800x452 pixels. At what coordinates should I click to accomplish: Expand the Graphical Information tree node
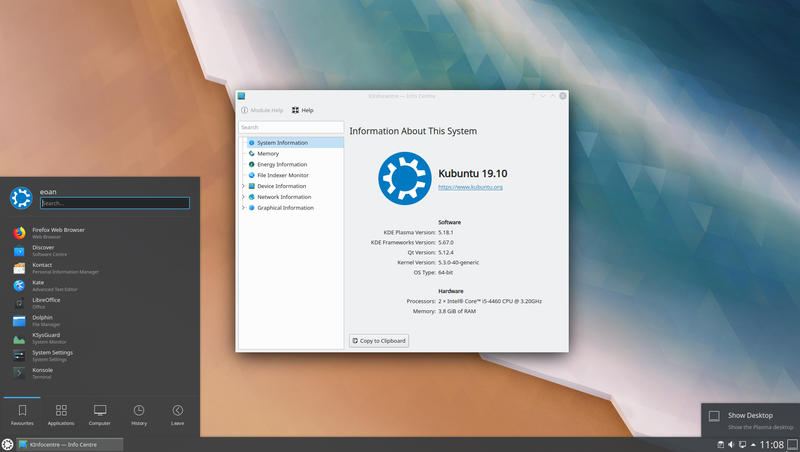point(243,208)
